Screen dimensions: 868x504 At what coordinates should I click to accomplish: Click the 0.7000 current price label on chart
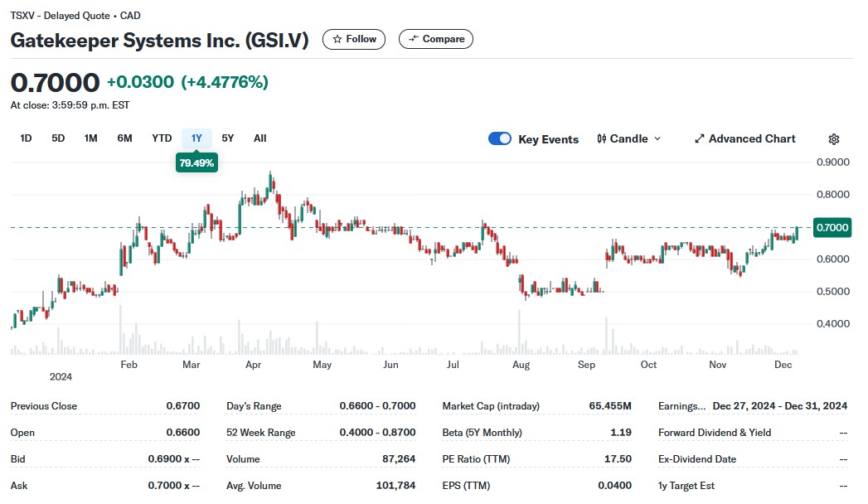(x=832, y=227)
